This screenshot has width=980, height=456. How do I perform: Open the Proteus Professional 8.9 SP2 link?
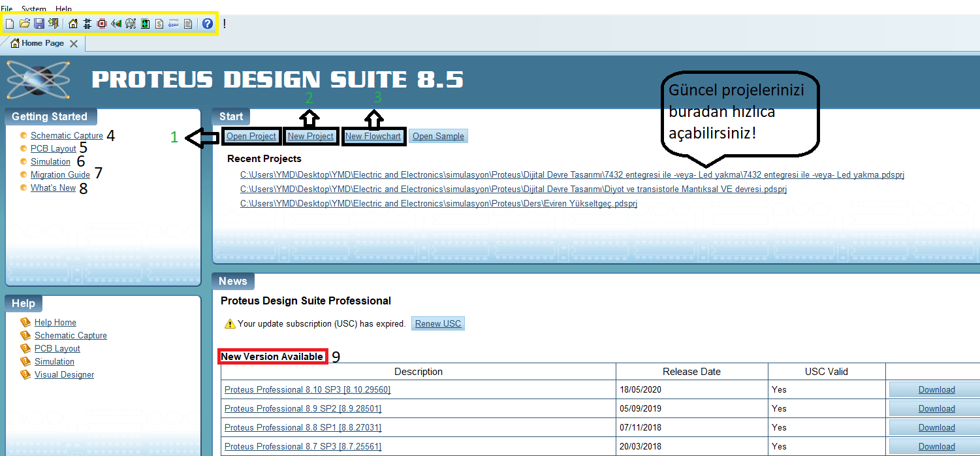(x=303, y=409)
